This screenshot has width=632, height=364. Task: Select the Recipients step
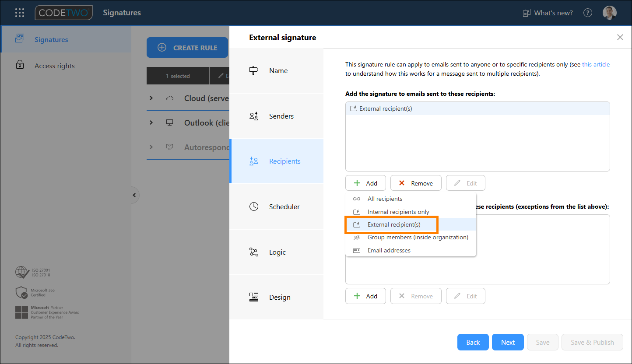point(276,161)
